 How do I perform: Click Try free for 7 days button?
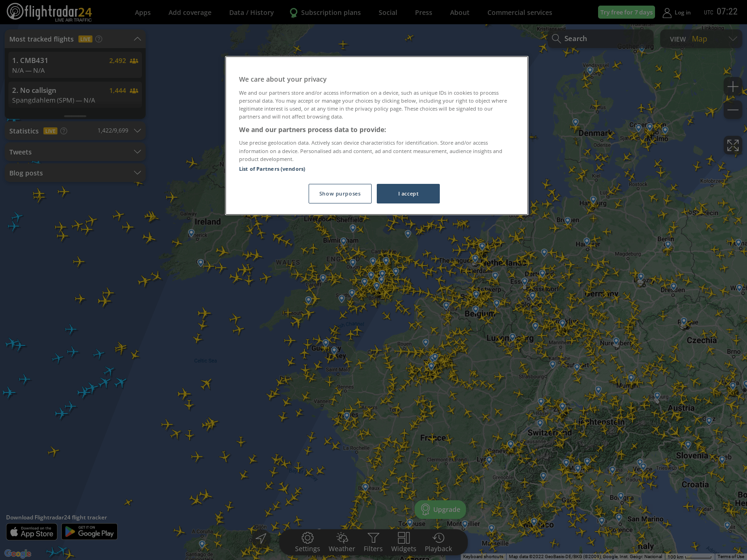(x=626, y=12)
